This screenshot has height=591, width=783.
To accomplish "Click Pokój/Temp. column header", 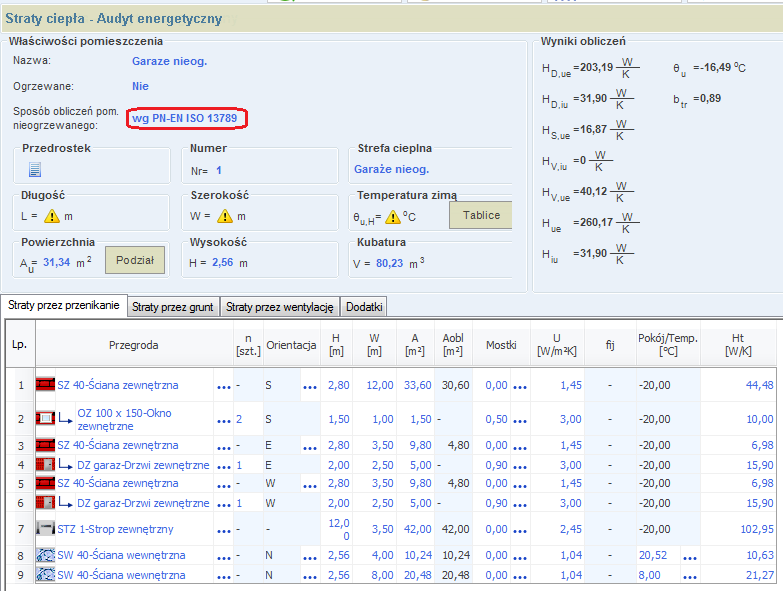I will (x=668, y=344).
